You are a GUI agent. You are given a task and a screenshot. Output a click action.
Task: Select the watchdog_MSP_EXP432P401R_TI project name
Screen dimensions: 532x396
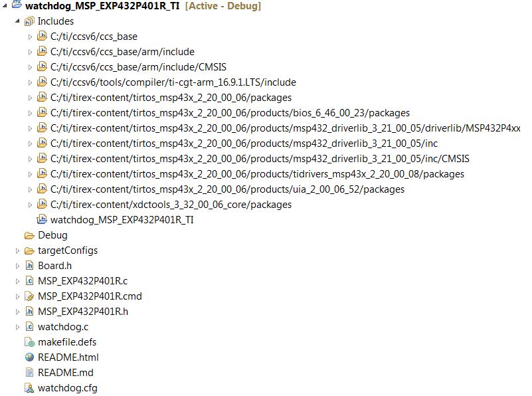coord(102,6)
